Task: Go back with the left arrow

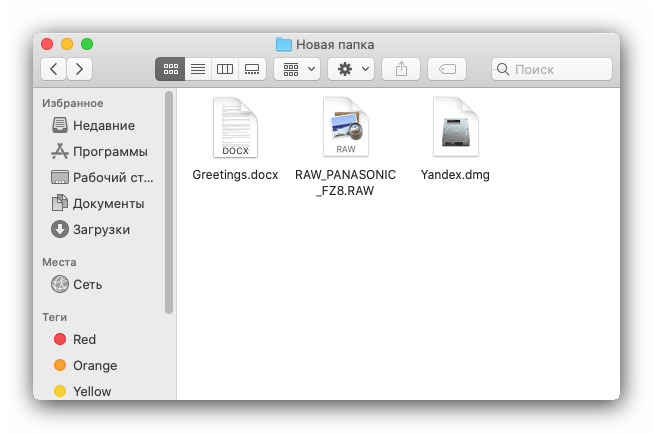Action: (53, 69)
